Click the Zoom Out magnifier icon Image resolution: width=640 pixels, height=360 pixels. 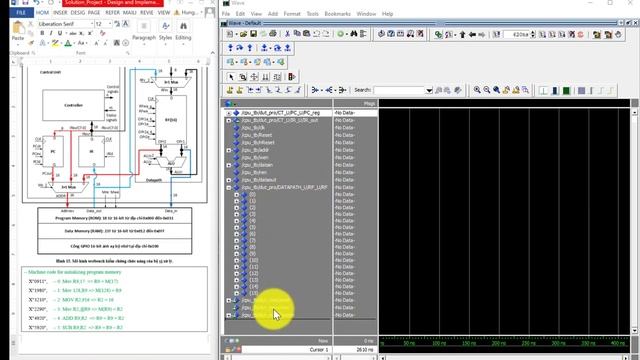pyautogui.click(x=487, y=90)
